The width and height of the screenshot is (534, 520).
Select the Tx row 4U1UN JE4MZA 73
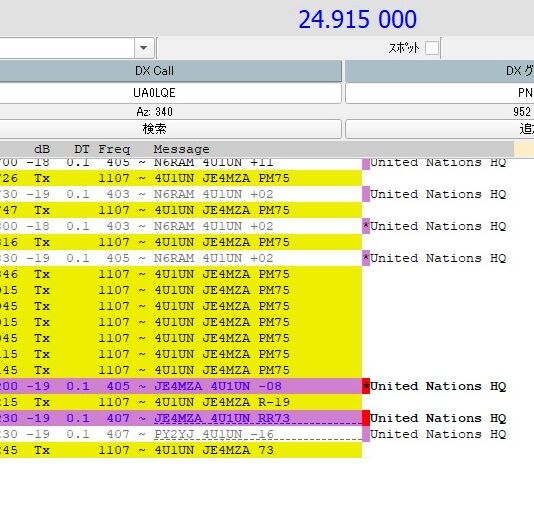pyautogui.click(x=181, y=450)
